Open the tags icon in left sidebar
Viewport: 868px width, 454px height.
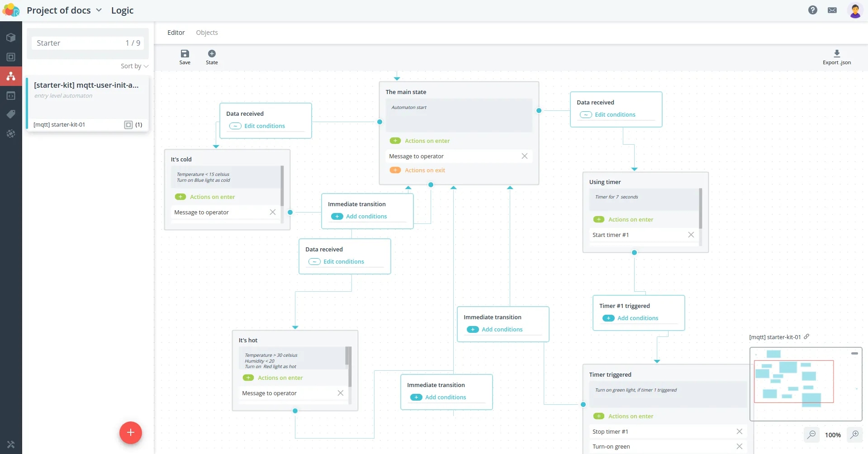pos(11,114)
